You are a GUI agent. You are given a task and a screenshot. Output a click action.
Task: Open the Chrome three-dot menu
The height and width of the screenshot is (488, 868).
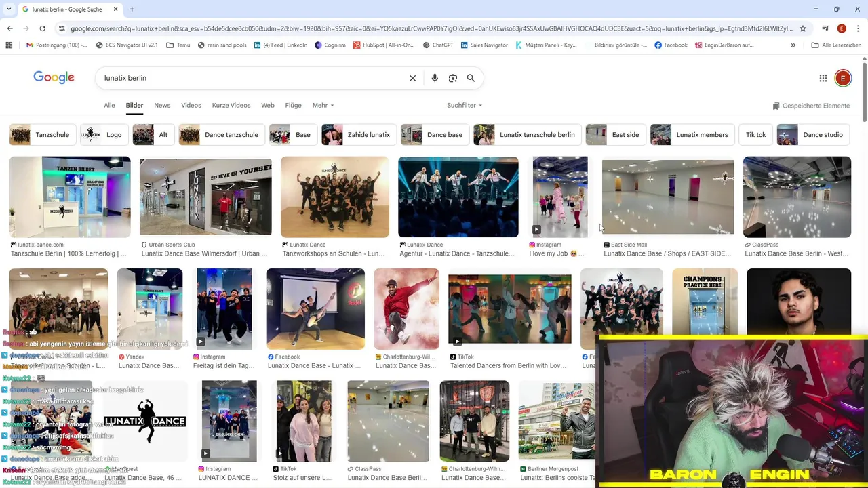point(858,28)
